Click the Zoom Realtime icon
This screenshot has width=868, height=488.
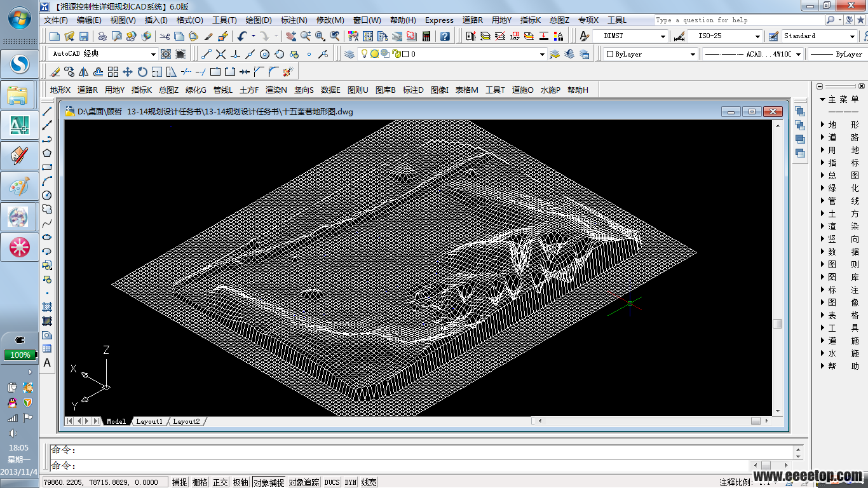(x=306, y=36)
